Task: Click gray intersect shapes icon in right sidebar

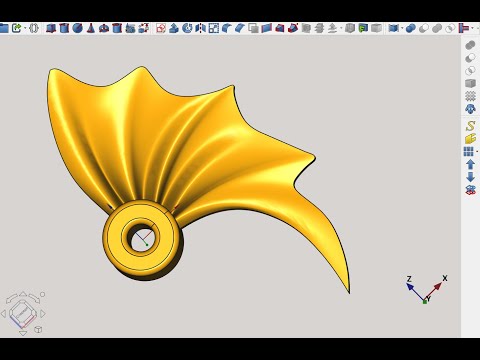Action: point(470,71)
